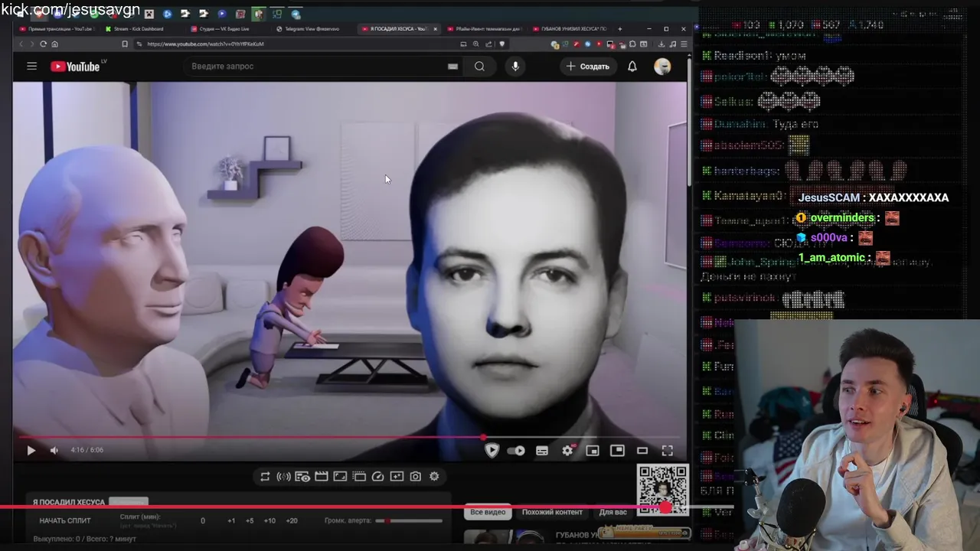980x551 pixels.
Task: Click the wide rectangle player size icon
Action: coord(642,451)
